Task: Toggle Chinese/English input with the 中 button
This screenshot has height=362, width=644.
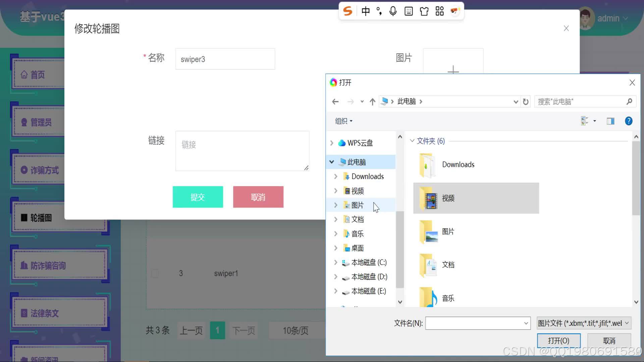Action: [366, 11]
